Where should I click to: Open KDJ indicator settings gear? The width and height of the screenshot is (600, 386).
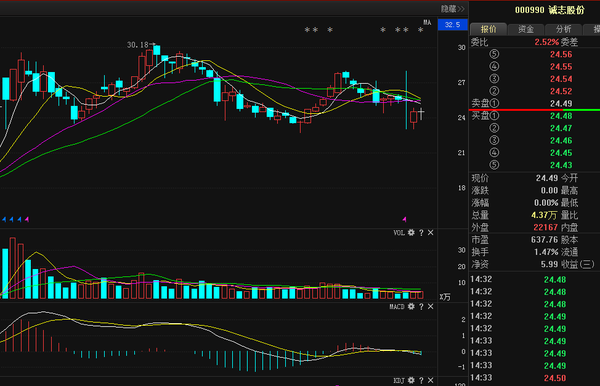coord(411,380)
